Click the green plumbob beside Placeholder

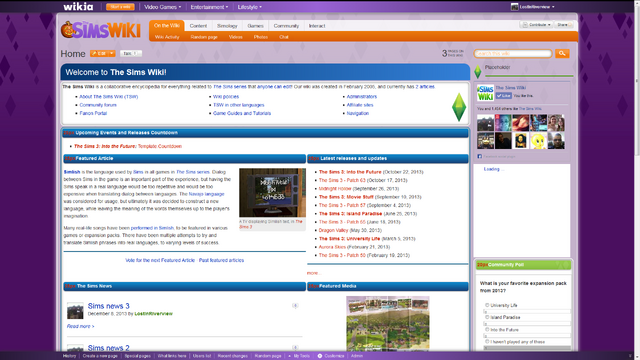[x=478, y=72]
